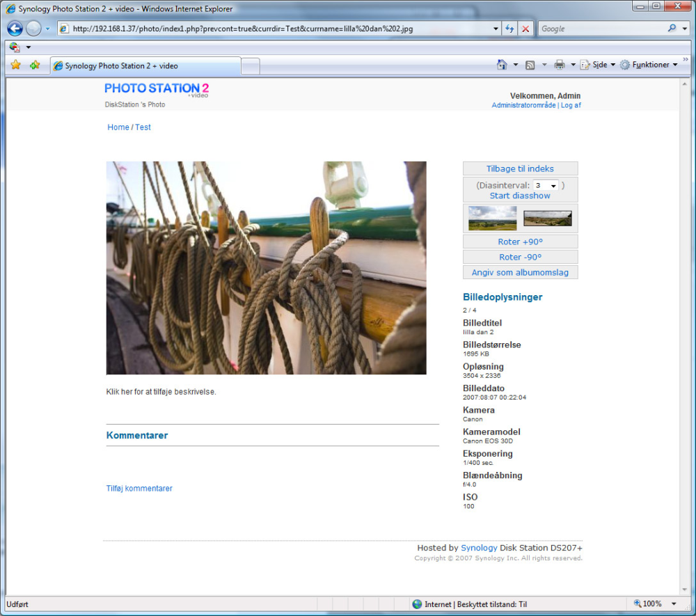The height and width of the screenshot is (616, 696).
Task: Click Roter +90° button
Action: tap(520, 242)
